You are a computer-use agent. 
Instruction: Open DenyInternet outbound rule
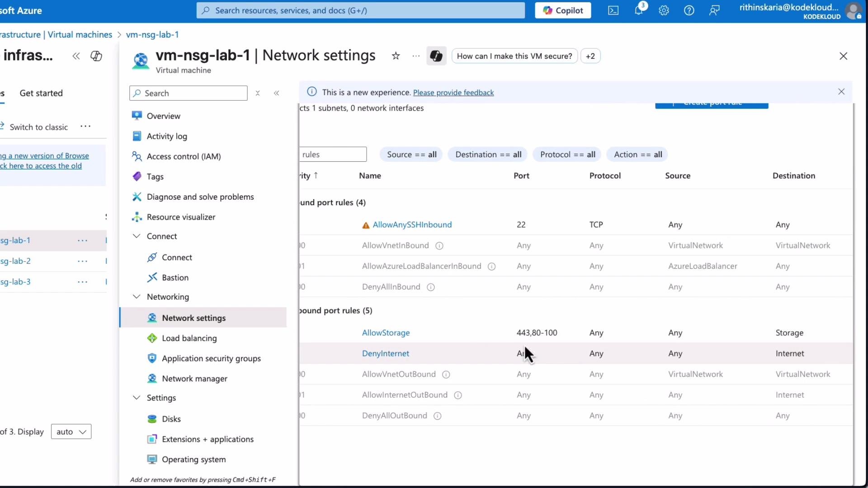(x=385, y=354)
